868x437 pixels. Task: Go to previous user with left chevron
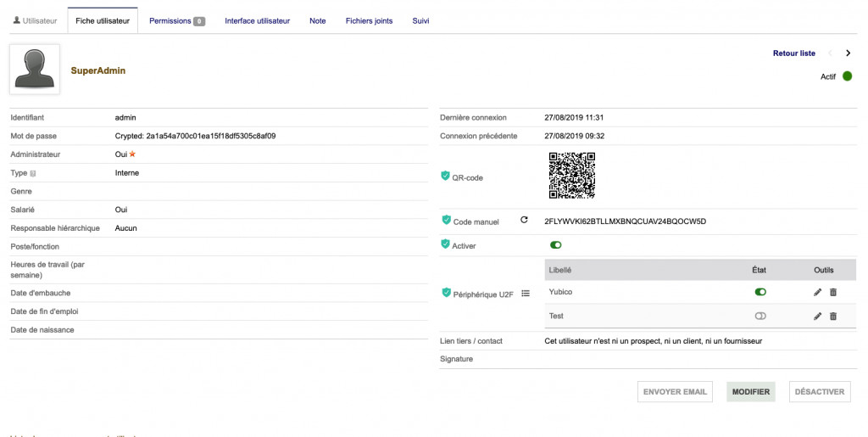(830, 53)
